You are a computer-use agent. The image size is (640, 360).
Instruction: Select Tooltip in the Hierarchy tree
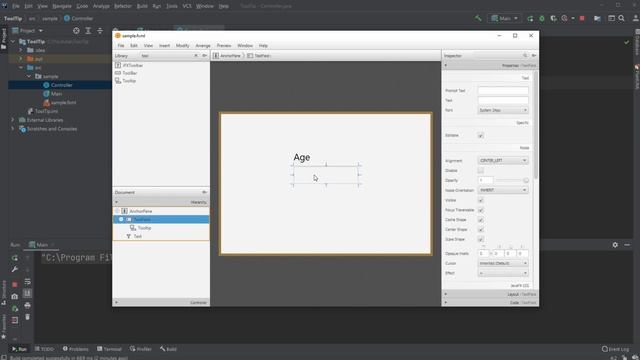[144, 228]
